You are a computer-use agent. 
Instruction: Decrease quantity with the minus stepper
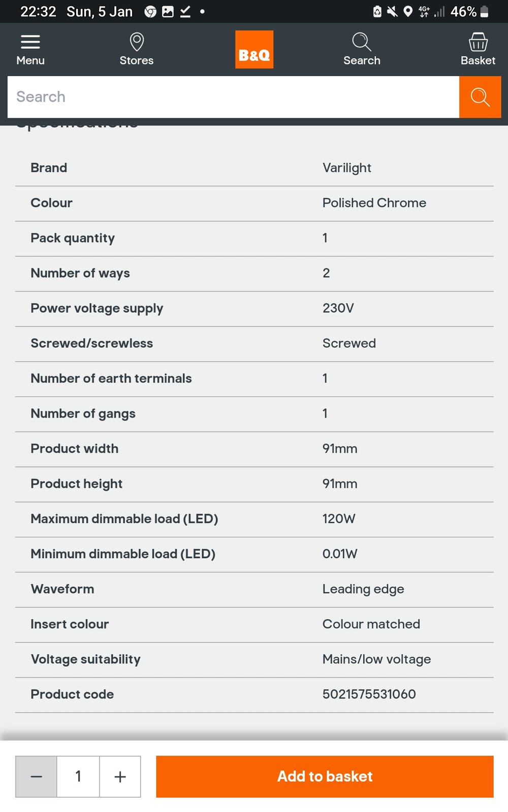point(36,776)
